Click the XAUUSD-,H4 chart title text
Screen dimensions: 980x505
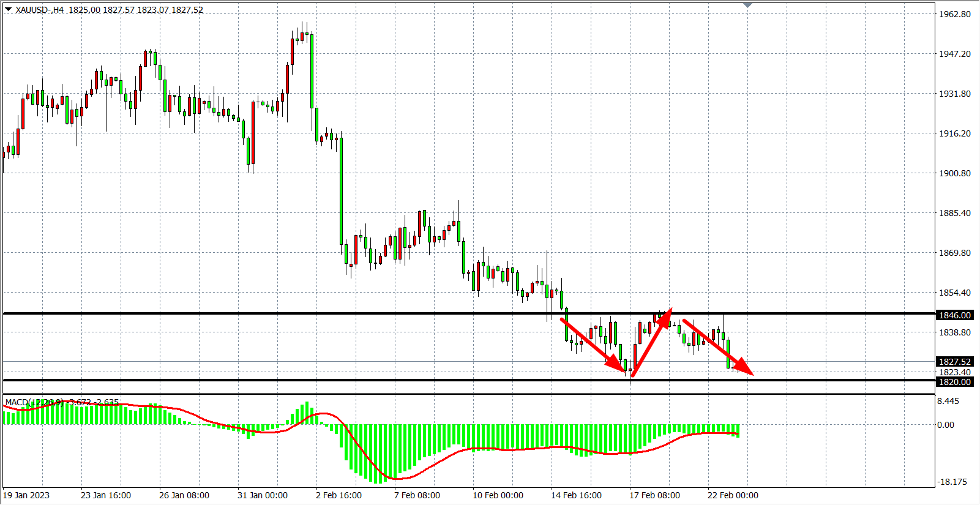[40, 10]
